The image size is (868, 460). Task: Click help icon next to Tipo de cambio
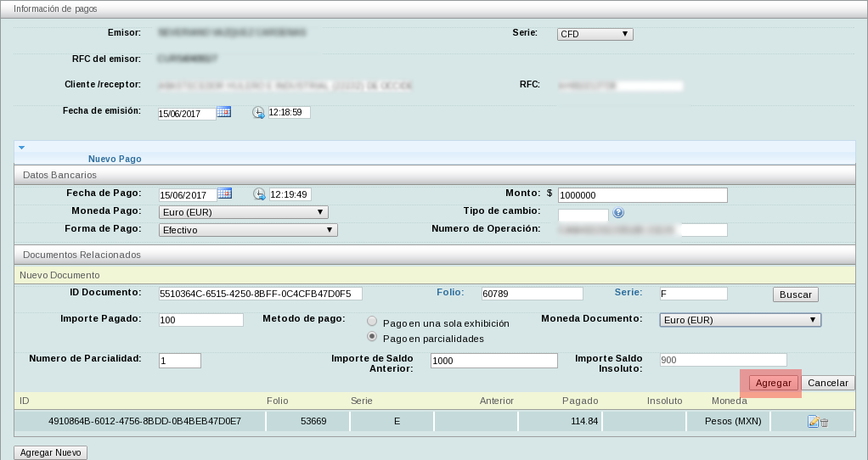coord(618,213)
